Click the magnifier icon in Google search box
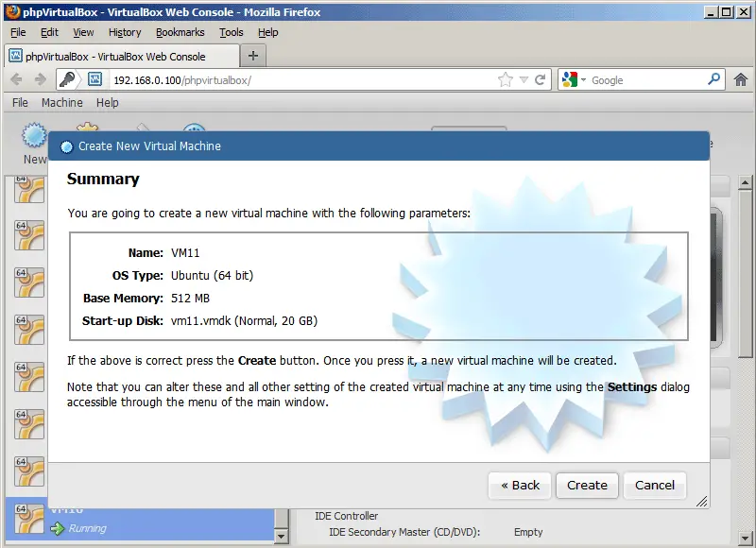The image size is (756, 548). click(714, 79)
